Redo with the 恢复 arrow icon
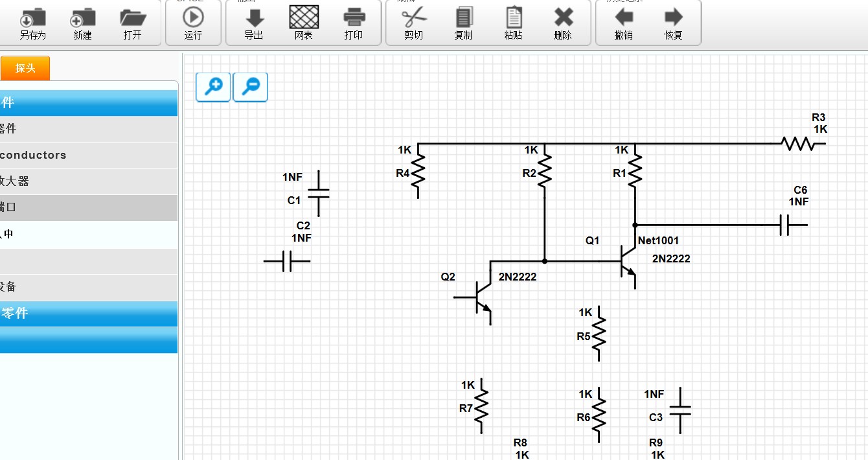The width and height of the screenshot is (868, 460). click(x=674, y=17)
